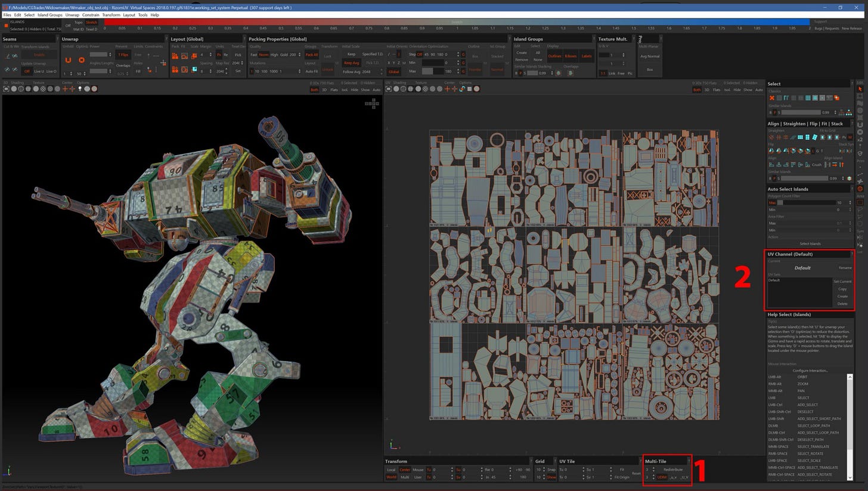Click the orange Align Island arrow-right icon
This screenshot has width=868, height=491.
point(835,165)
